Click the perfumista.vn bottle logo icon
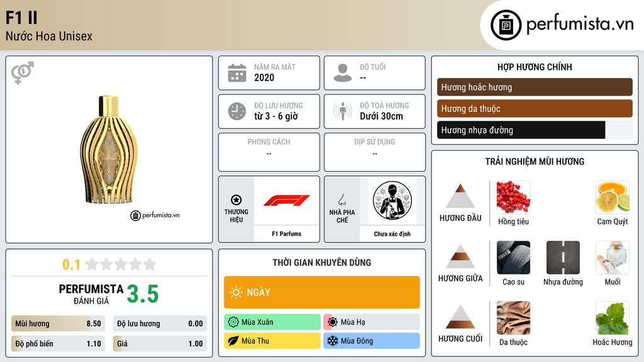Screen dimensions: 644x362 [x=506, y=25]
